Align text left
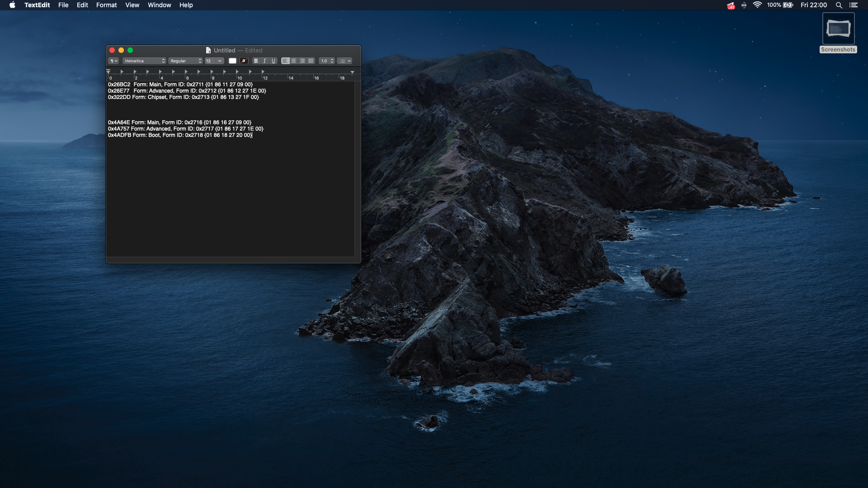Screen dimensions: 868x488 coord(285,61)
